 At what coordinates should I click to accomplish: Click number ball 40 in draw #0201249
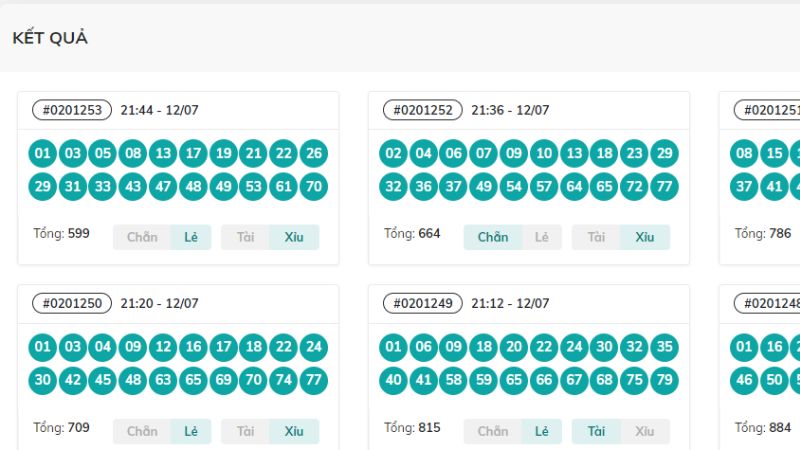tap(393, 380)
